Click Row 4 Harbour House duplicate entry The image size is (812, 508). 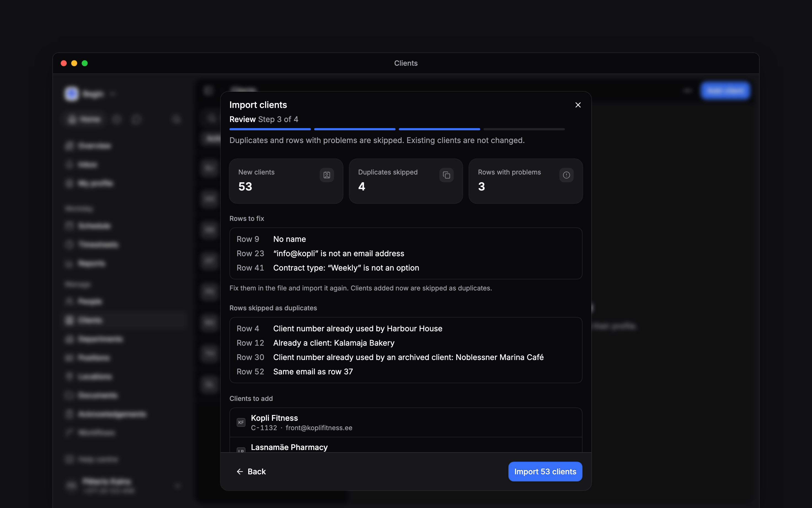(406, 329)
